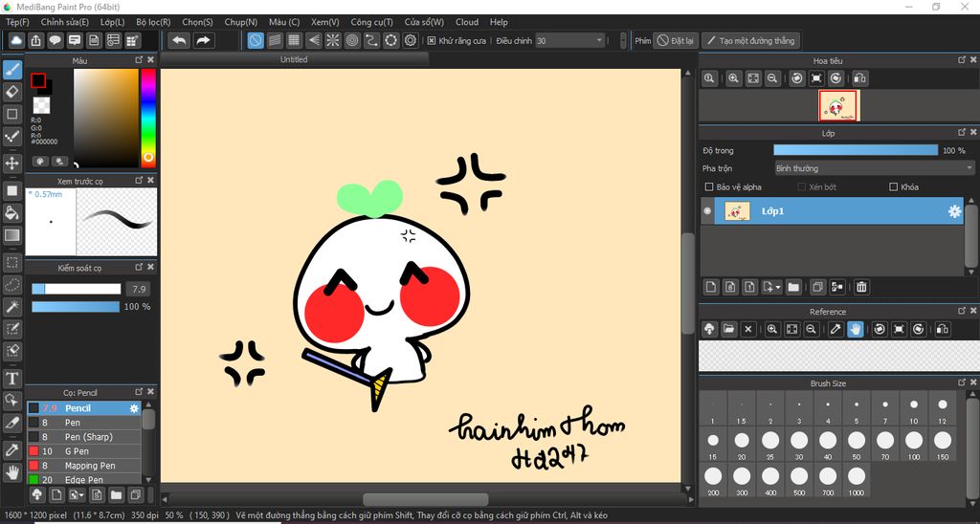This screenshot has width=980, height=524.
Task: Delete layer using the trash icon
Action: click(x=861, y=287)
